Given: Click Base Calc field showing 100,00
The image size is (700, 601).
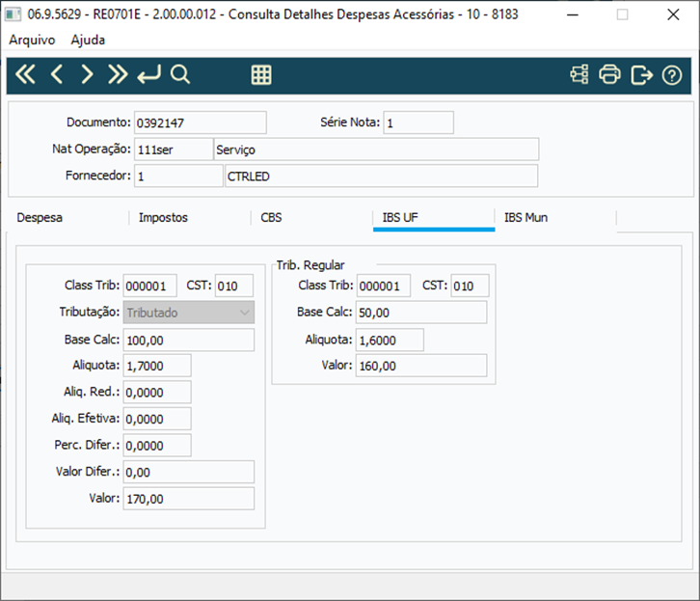Looking at the screenshot, I should tap(189, 340).
